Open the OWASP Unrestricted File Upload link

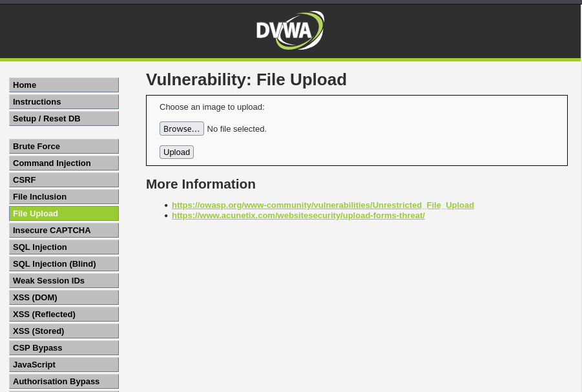[322, 205]
